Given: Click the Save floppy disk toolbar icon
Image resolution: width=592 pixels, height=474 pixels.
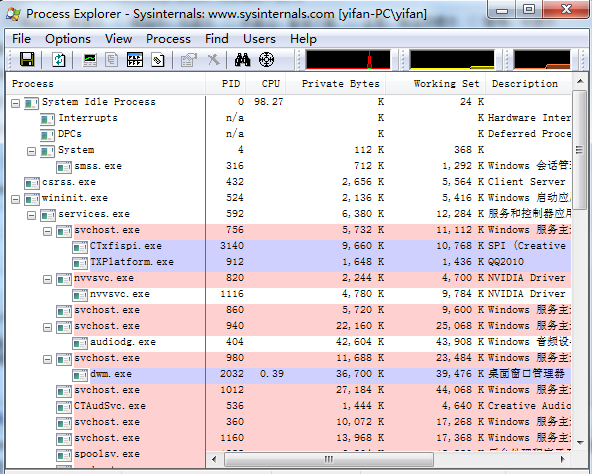Looking at the screenshot, I should click(27, 59).
